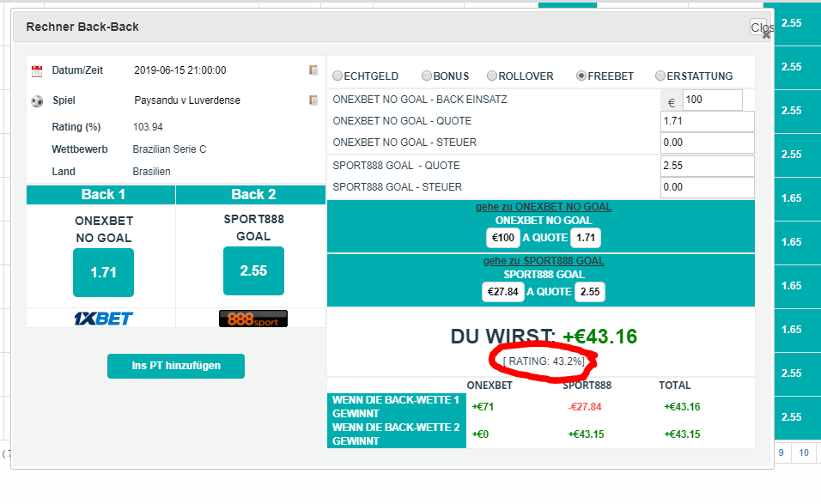This screenshot has width=821, height=504.
Task: Click the 1XBET bookmaker logo
Action: (103, 319)
